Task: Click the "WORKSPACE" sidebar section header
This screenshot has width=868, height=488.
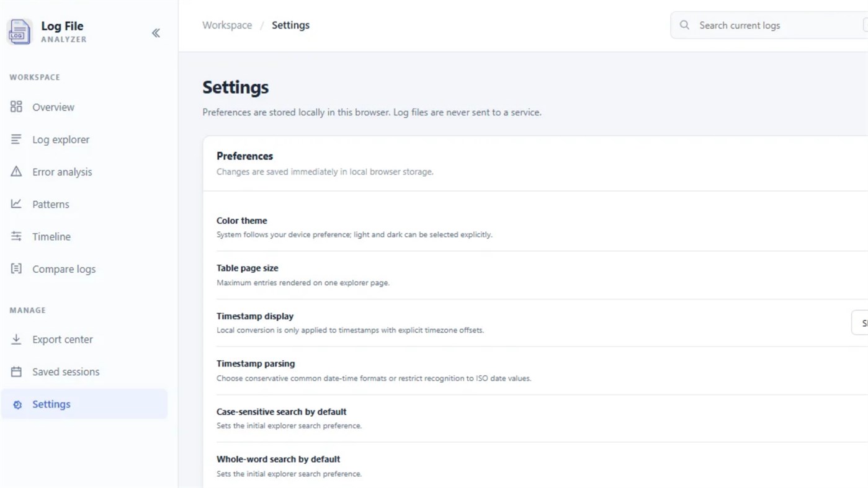Action: (x=35, y=78)
